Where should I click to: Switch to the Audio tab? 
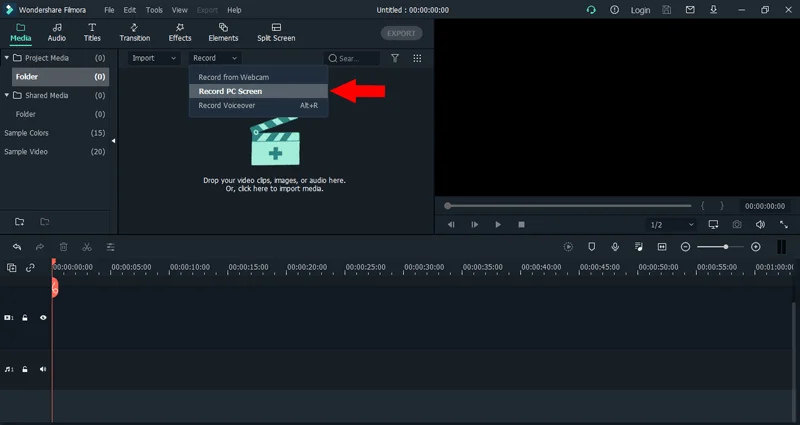[57, 32]
